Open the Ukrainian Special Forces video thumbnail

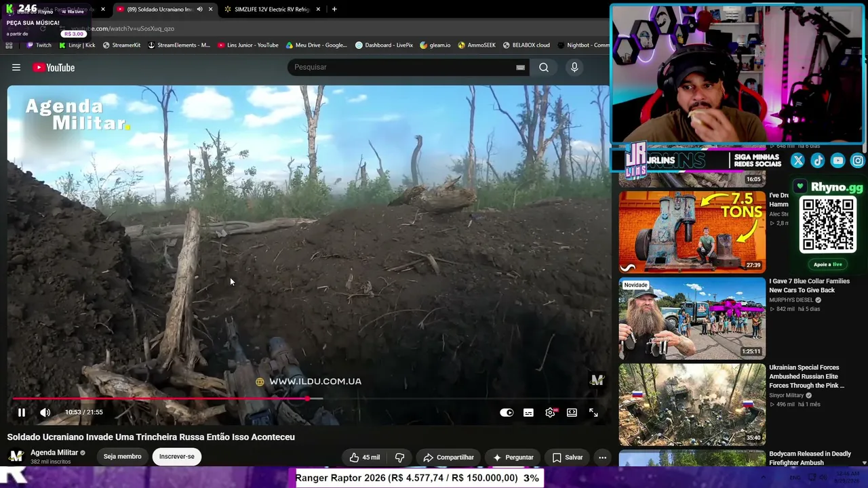pos(692,405)
